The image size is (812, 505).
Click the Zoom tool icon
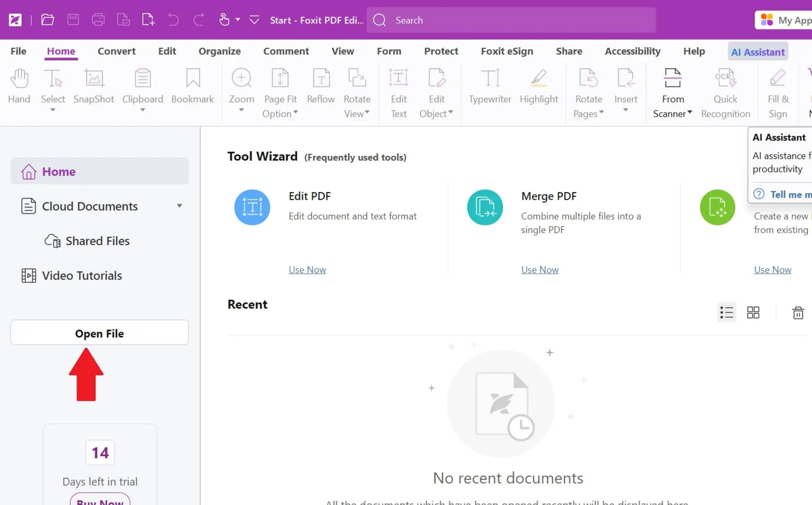pos(241,78)
